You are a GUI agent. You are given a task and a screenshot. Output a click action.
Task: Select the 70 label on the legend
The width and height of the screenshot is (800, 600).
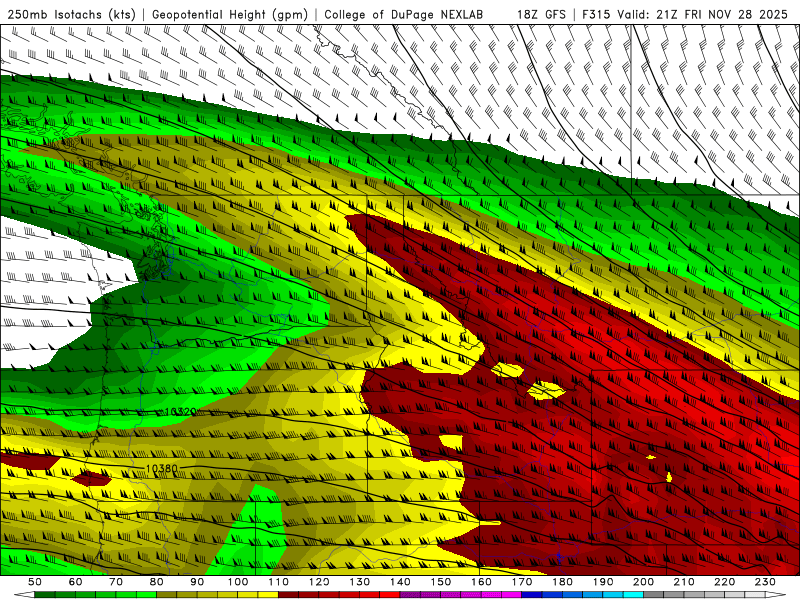coord(116,582)
